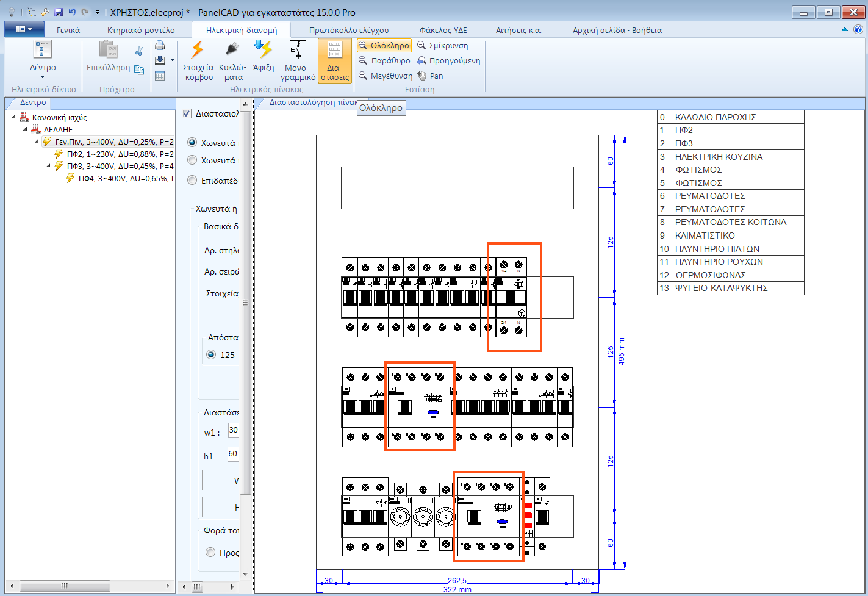Click the Προηγούμενη view button
The image size is (868, 596).
click(x=448, y=60)
